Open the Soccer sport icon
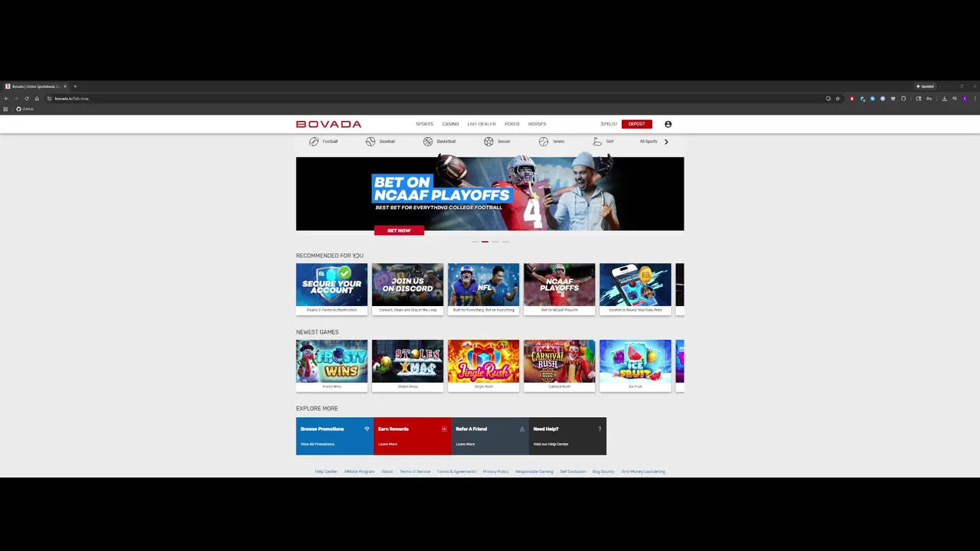Image resolution: width=980 pixels, height=551 pixels. pos(488,142)
